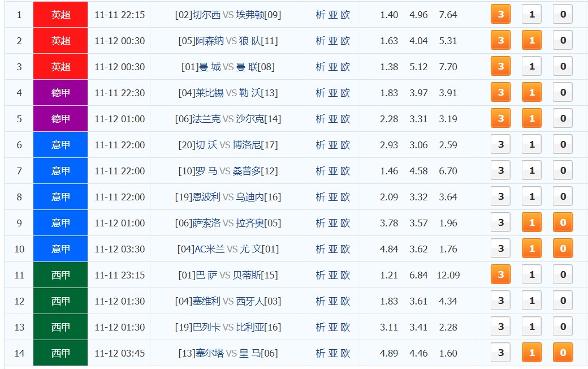588x369 pixels.
Task: Open 析 analysis link for 切尔西 match
Action: (x=320, y=15)
